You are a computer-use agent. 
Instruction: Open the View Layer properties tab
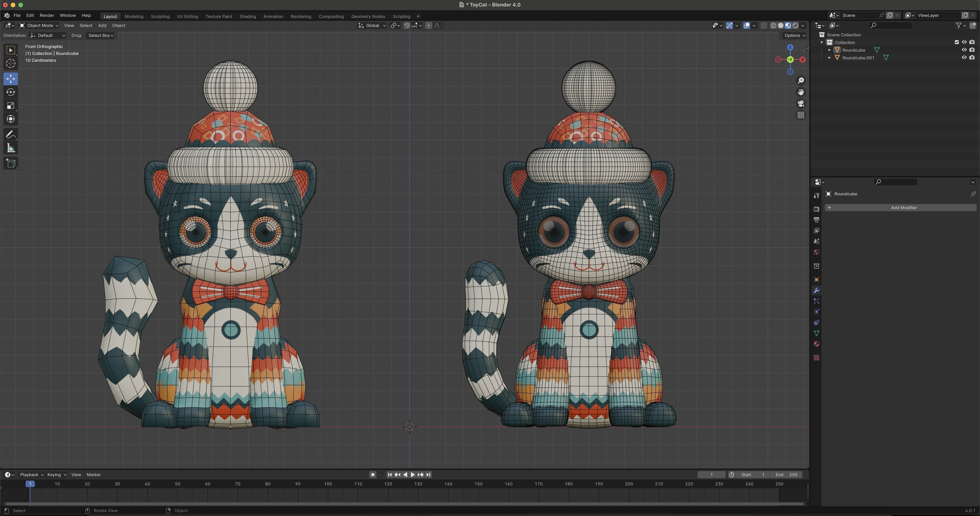click(816, 231)
